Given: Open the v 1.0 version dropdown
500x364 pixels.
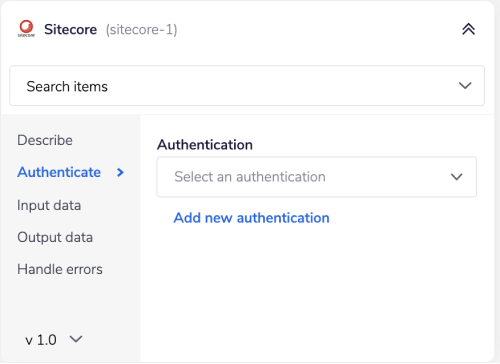Looking at the screenshot, I should [53, 340].
